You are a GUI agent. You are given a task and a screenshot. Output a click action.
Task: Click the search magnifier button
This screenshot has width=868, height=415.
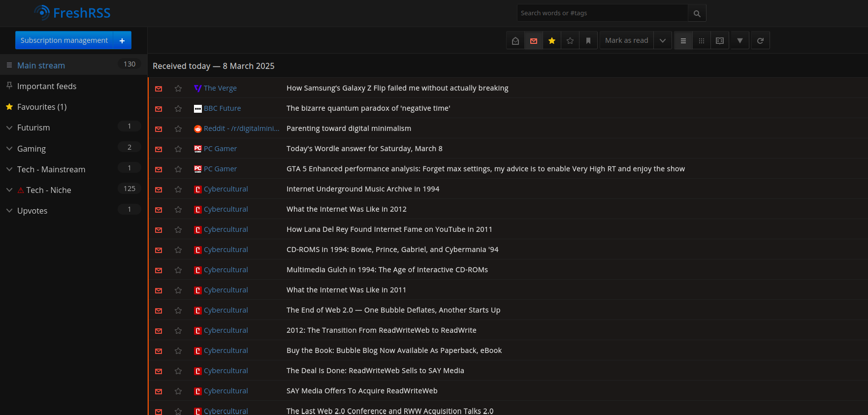(697, 13)
